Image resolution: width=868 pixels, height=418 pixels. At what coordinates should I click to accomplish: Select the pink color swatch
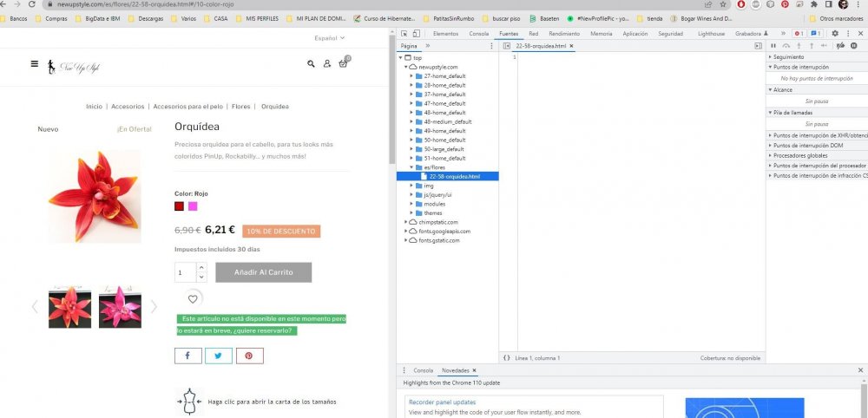tap(193, 206)
